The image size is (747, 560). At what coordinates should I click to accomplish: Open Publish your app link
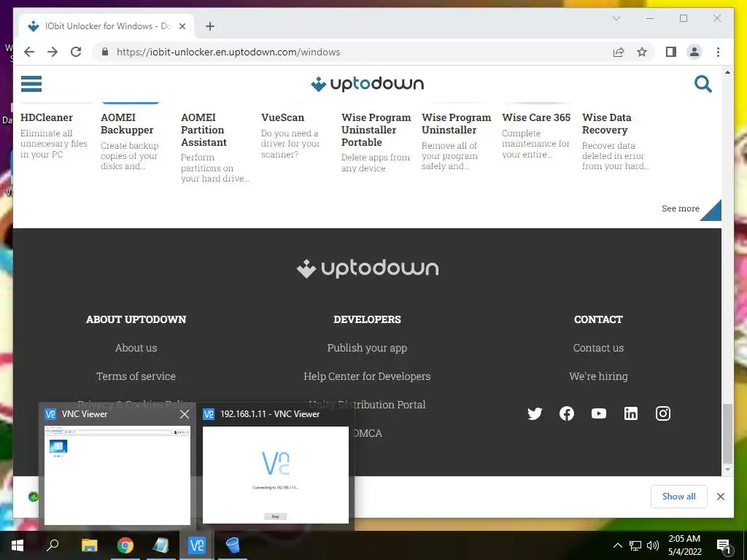[x=367, y=348]
